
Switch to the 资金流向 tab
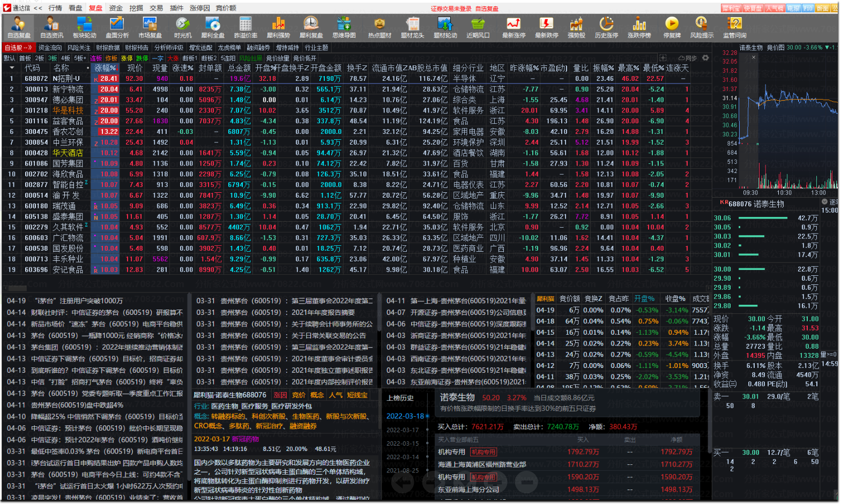(x=50, y=48)
